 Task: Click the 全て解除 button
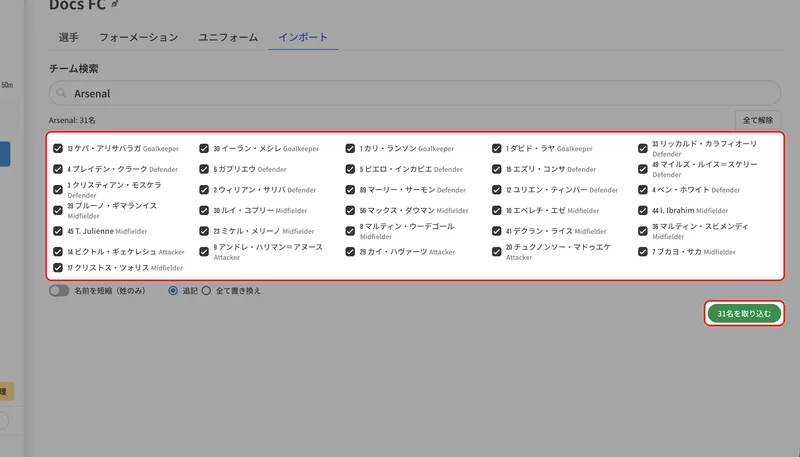pos(758,120)
